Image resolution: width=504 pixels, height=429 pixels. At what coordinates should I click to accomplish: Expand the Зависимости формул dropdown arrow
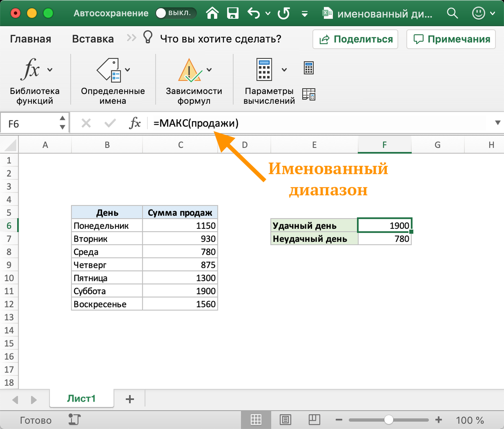point(209,70)
